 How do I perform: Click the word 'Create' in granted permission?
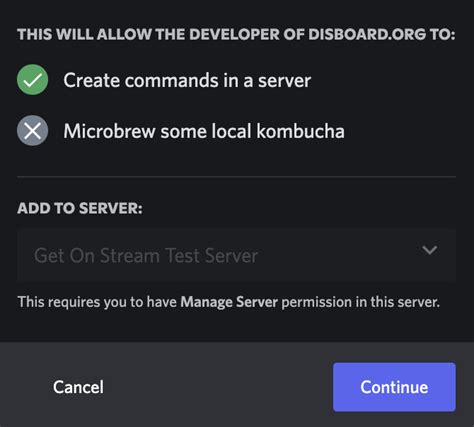tap(92, 80)
